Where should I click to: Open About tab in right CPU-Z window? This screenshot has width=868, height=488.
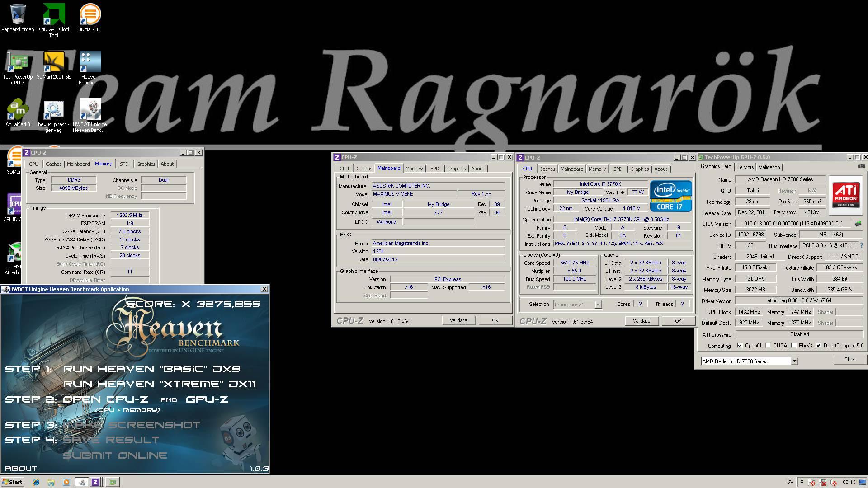[660, 169]
